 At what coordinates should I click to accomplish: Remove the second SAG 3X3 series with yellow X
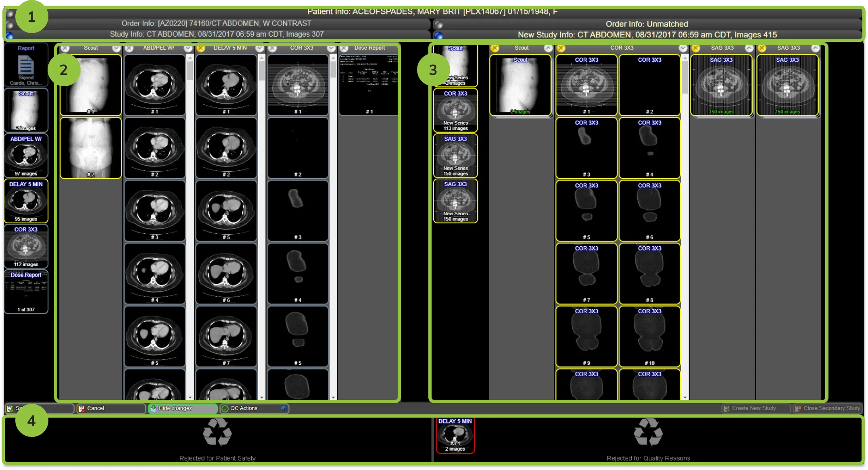click(762, 48)
